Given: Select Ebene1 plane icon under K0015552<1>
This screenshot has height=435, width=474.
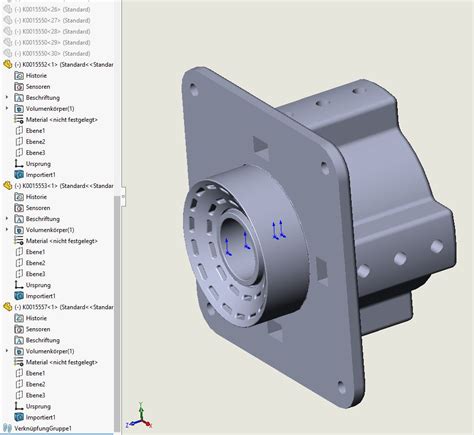Looking at the screenshot, I should pyautogui.click(x=19, y=130).
